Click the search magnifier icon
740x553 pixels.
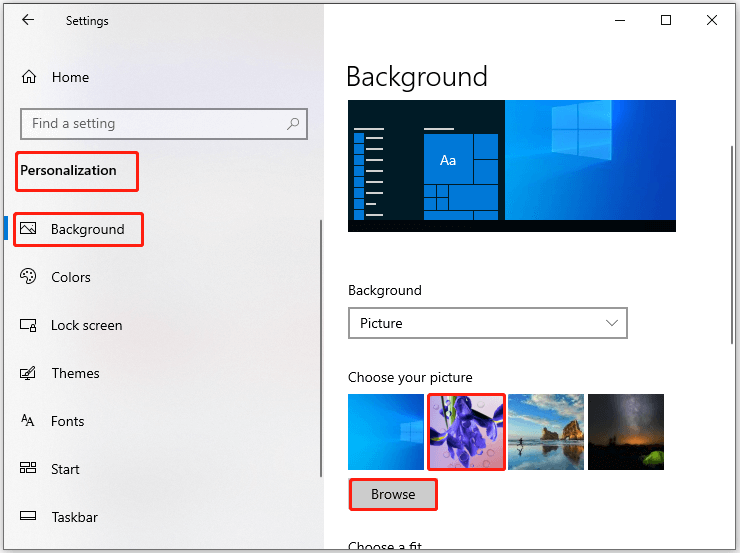[293, 124]
